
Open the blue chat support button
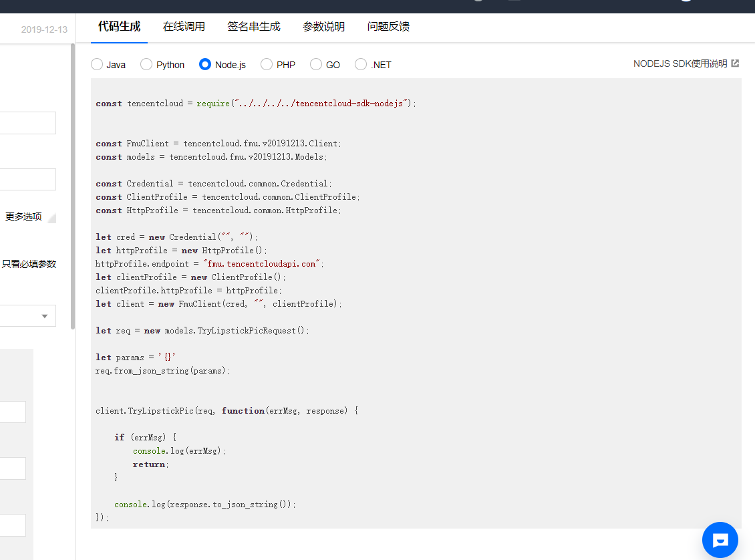[720, 540]
